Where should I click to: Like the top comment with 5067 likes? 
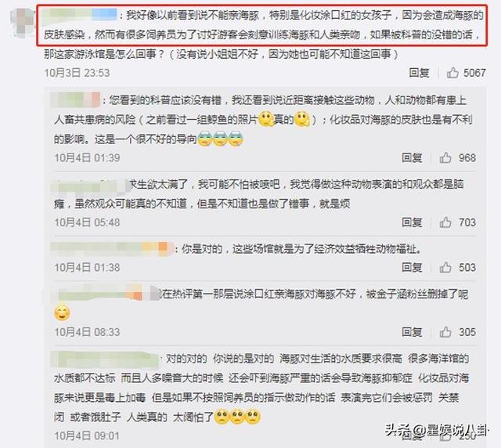pyautogui.click(x=452, y=73)
